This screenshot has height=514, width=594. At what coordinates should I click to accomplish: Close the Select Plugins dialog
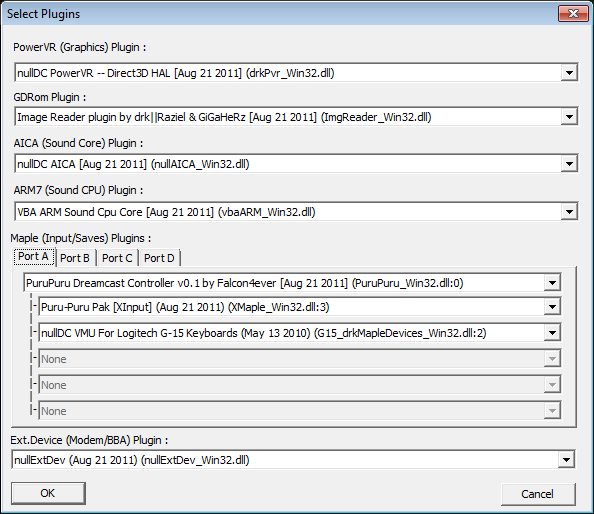tap(573, 14)
